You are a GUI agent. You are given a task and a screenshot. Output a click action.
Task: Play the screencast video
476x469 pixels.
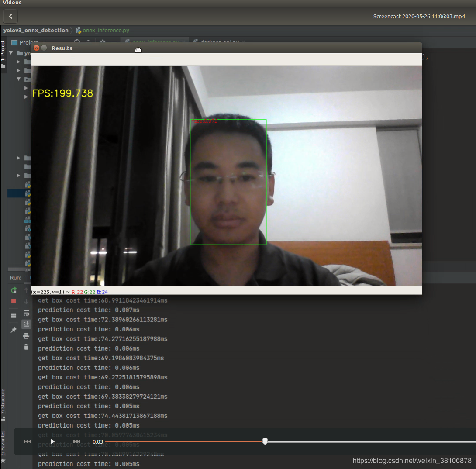pos(52,441)
